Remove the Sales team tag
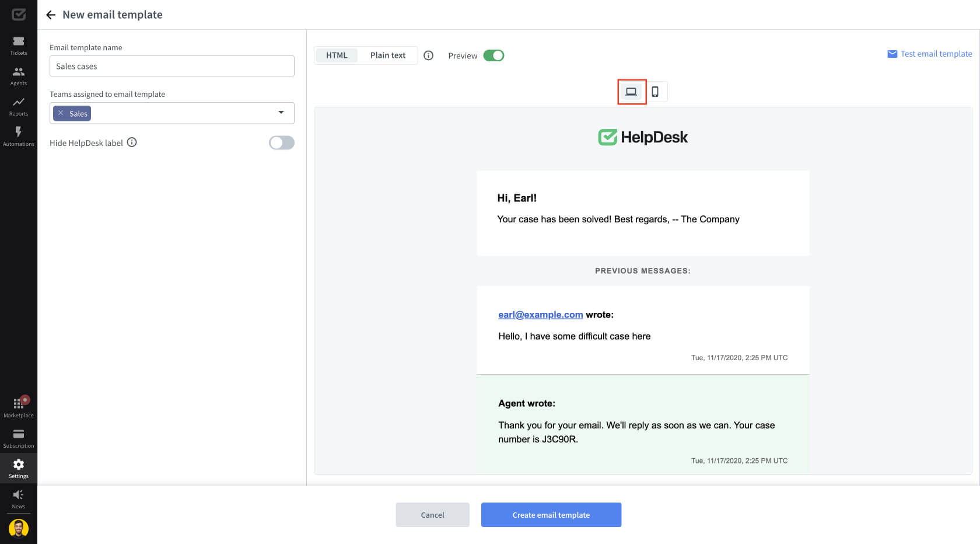 click(x=61, y=113)
